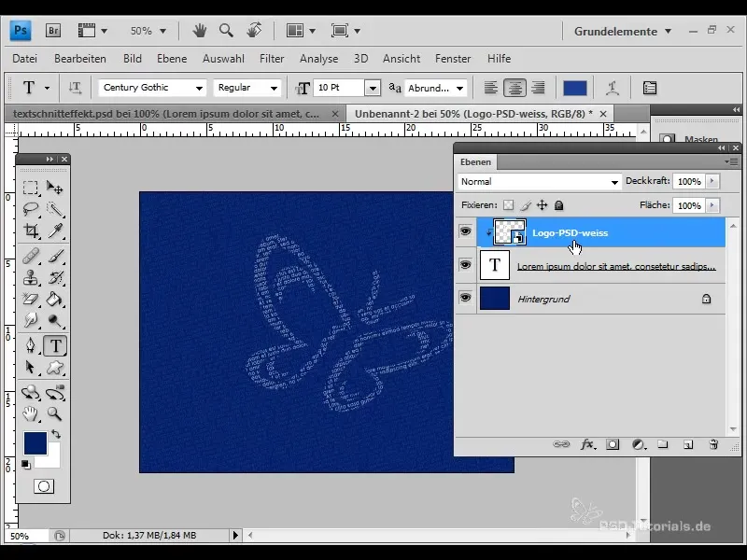Toggle lock transparent pixels
747x560 pixels.
[x=509, y=205]
